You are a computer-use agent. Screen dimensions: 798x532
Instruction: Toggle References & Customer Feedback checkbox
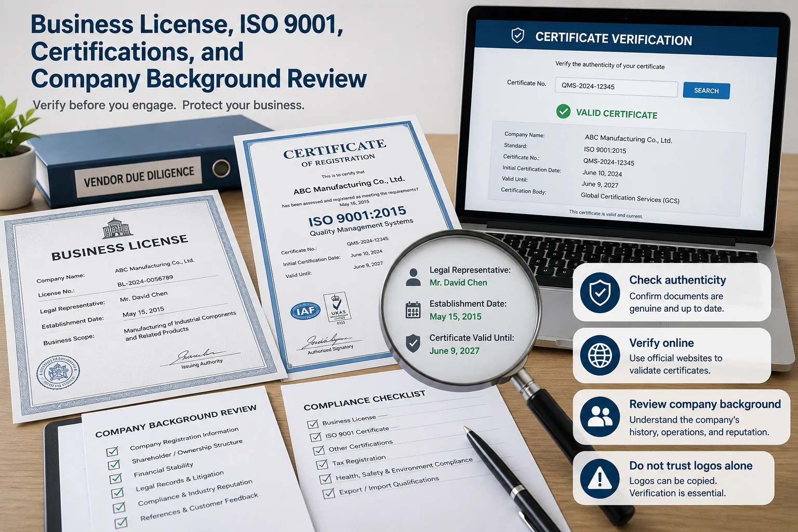point(121,522)
